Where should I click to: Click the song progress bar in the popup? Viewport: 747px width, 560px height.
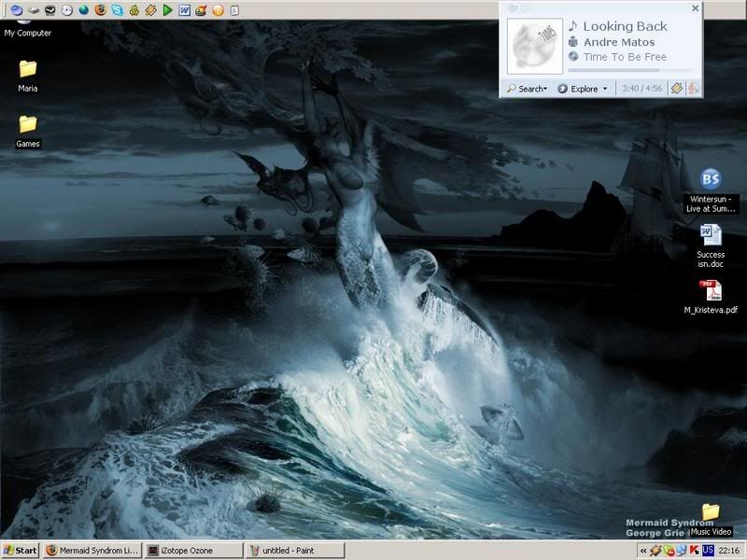628,71
